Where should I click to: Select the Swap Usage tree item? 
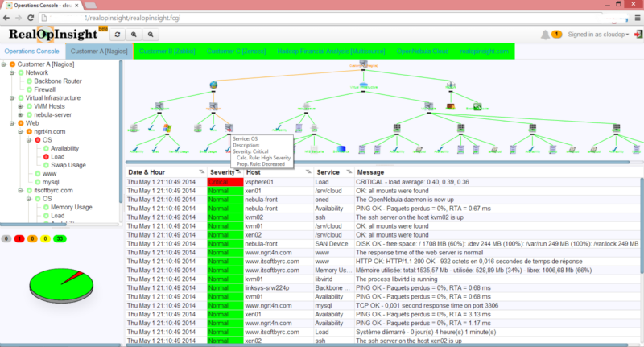point(68,165)
